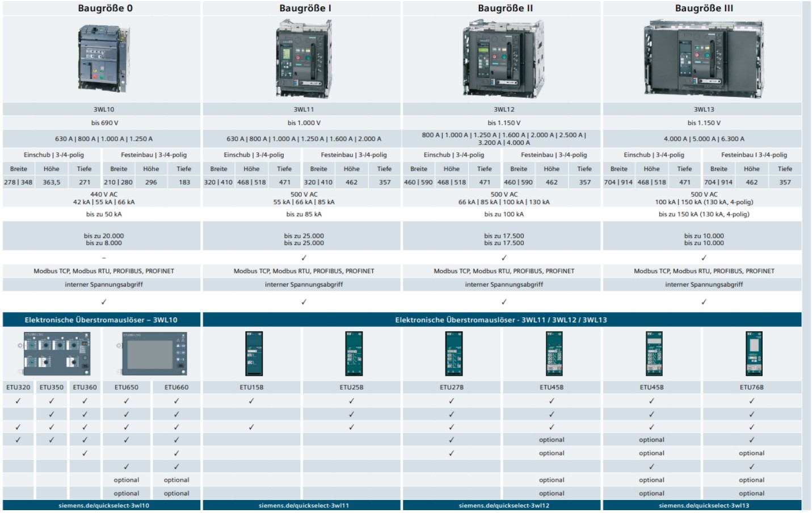Click the '183' depth value

point(184,182)
